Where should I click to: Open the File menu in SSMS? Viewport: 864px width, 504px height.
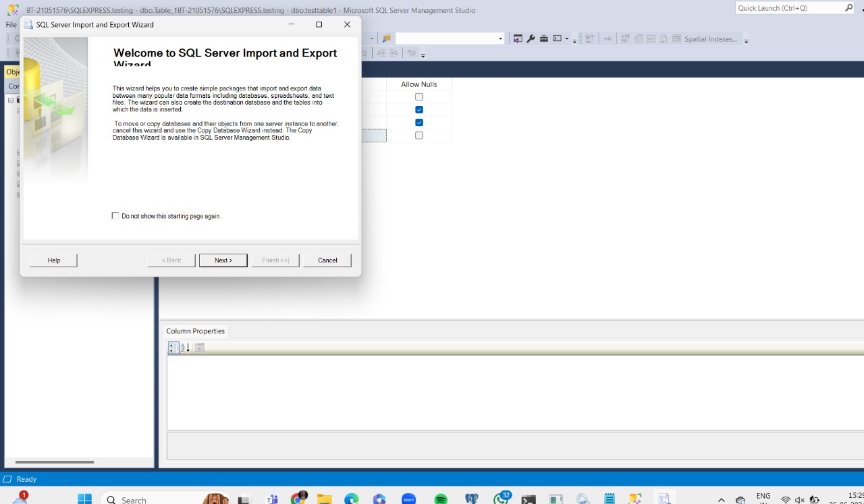(x=11, y=24)
